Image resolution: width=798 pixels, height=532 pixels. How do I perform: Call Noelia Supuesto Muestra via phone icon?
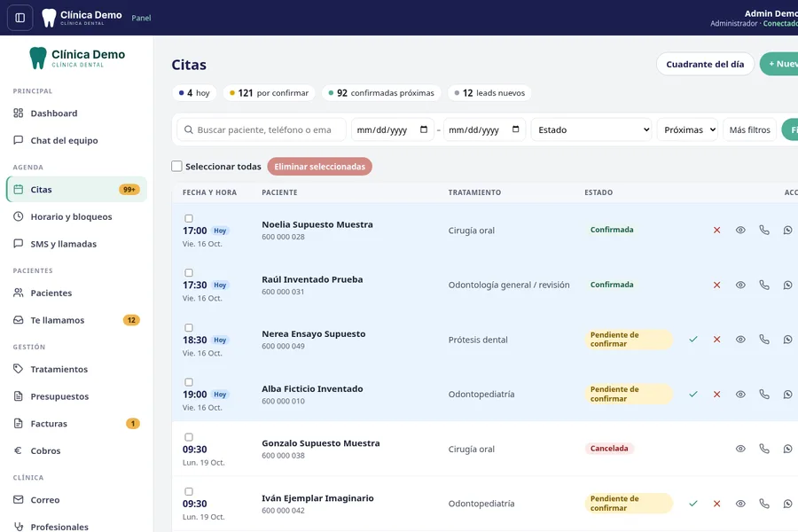coord(764,231)
